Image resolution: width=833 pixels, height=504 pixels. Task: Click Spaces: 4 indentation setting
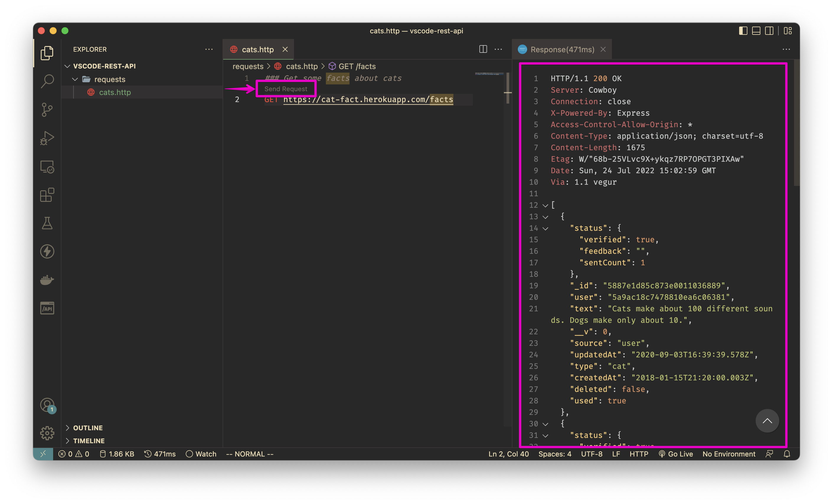[x=554, y=454]
